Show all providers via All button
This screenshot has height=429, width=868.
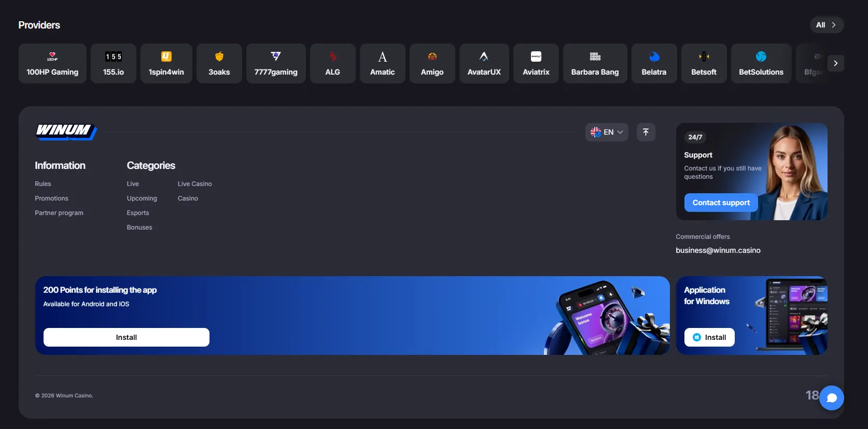click(827, 25)
